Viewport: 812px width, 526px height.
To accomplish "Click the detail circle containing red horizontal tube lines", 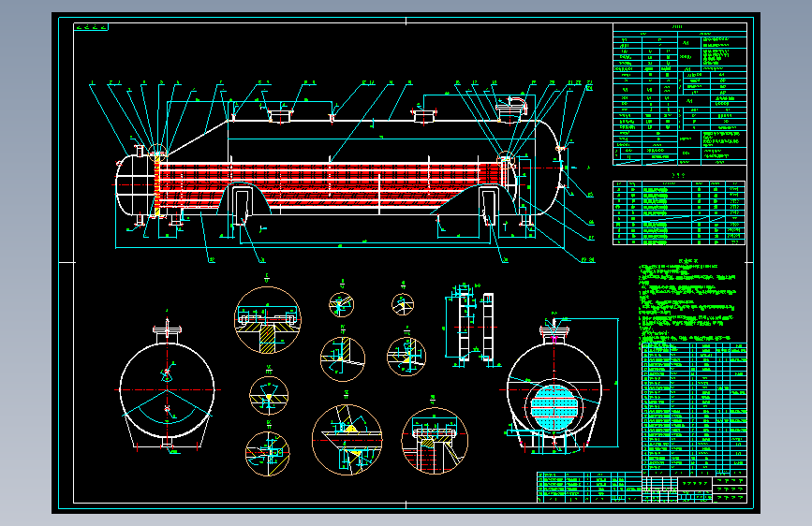I will (435, 440).
